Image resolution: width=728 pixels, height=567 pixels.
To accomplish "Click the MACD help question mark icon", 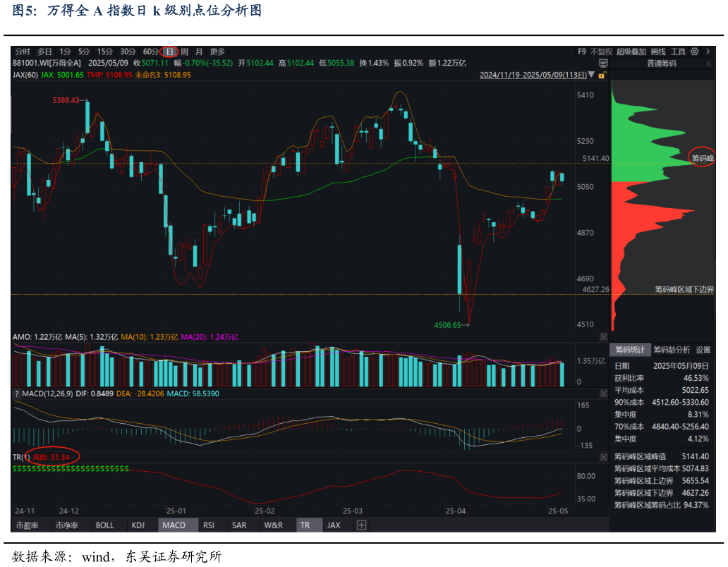I will pos(16,394).
